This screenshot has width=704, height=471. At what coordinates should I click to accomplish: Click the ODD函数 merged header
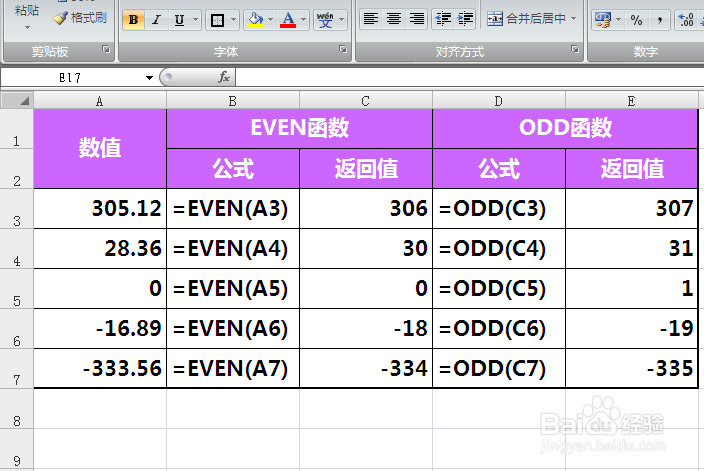click(565, 128)
